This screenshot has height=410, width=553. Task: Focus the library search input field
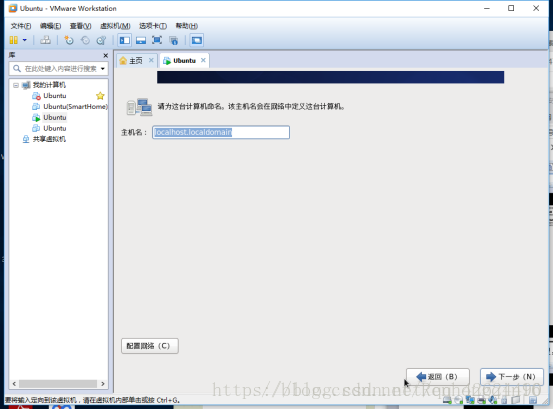pos(60,68)
